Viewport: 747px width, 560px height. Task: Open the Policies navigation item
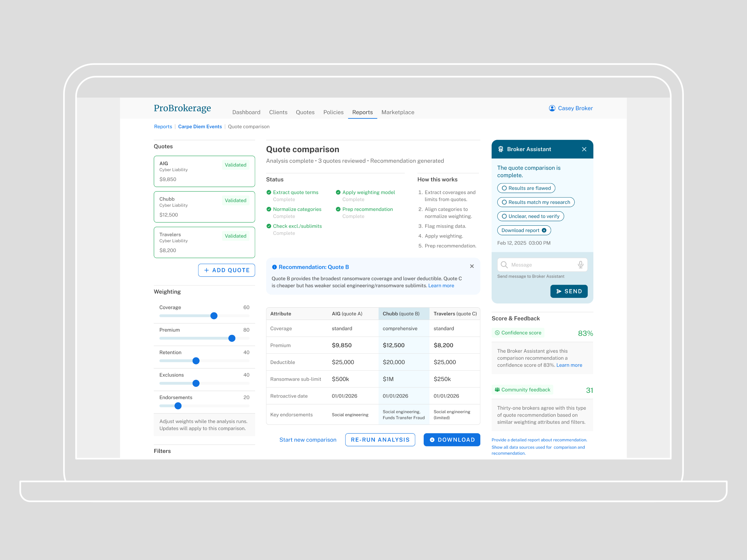(x=333, y=112)
